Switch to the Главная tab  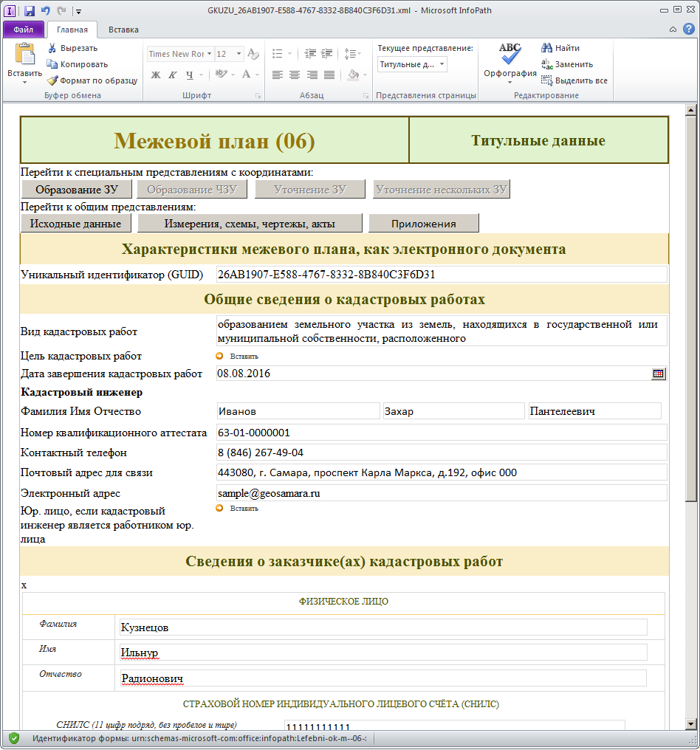coord(72,30)
